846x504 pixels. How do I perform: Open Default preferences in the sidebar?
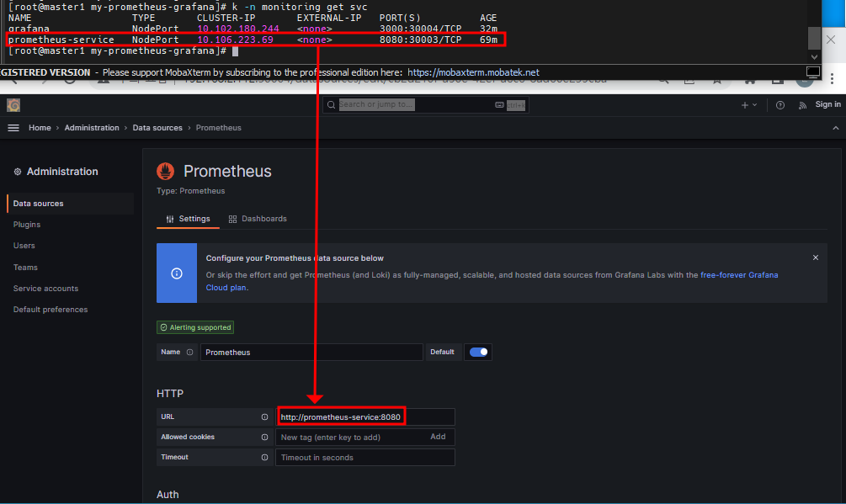pos(51,310)
